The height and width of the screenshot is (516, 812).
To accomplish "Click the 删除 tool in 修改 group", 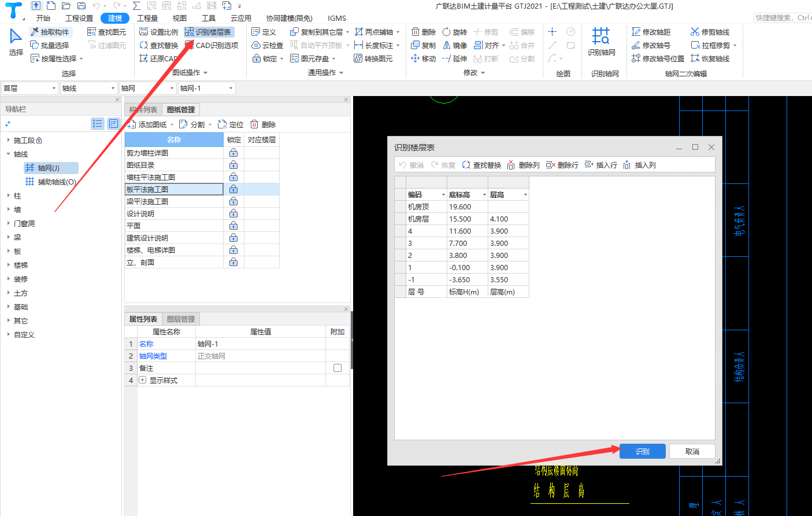I will tap(424, 32).
